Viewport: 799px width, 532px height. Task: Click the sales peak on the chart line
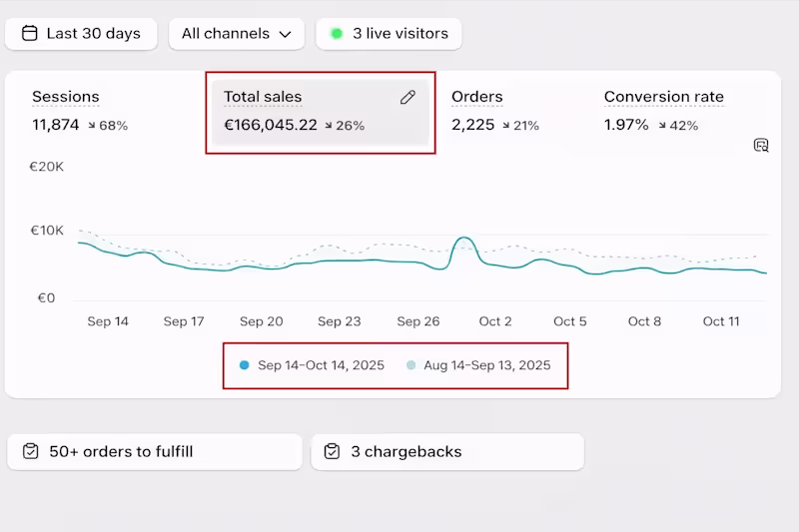(462, 239)
